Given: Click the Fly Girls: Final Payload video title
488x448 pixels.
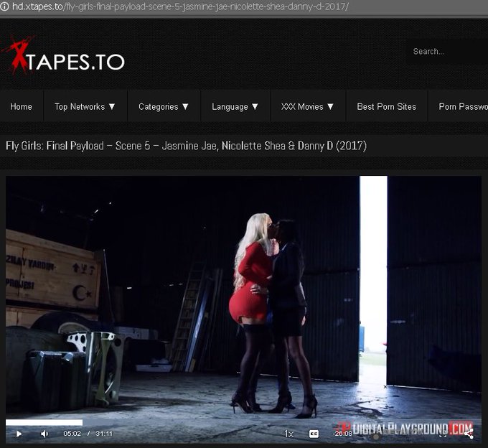Looking at the screenshot, I should [186, 146].
